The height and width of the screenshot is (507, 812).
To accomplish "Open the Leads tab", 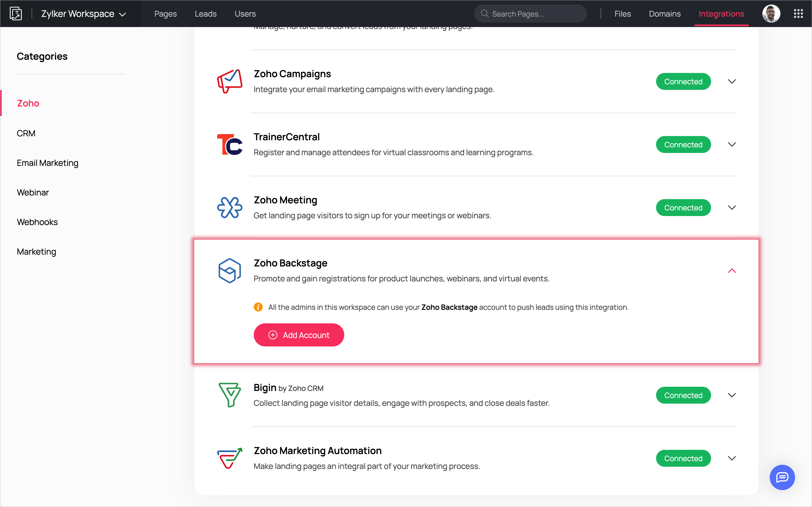I will pyautogui.click(x=205, y=14).
